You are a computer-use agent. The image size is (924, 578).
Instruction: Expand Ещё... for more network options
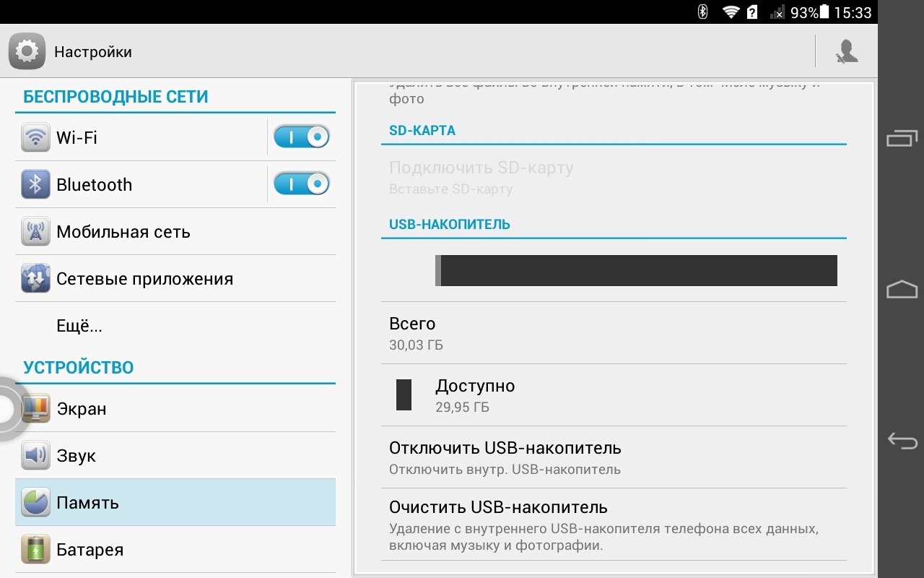[x=79, y=326]
